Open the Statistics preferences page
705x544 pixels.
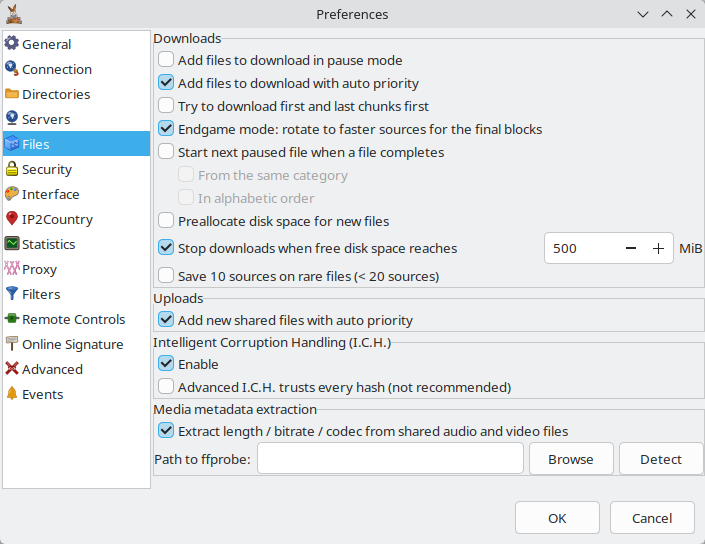coord(49,244)
